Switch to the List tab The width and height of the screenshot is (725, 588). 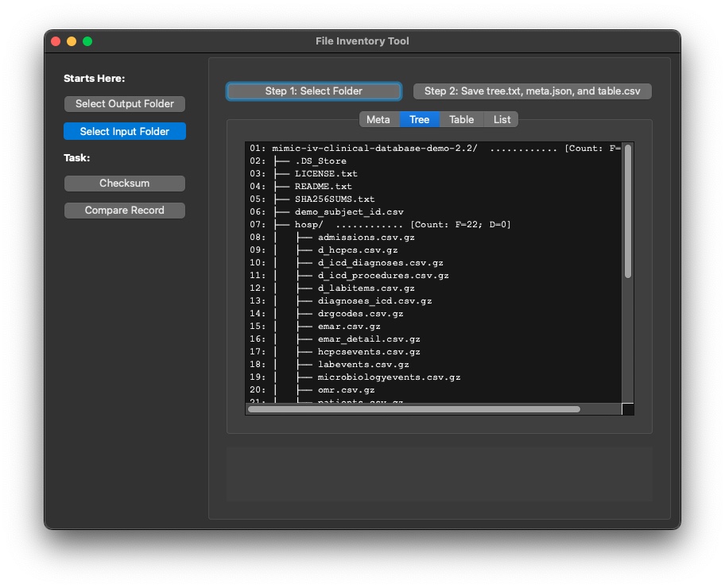[x=502, y=120]
